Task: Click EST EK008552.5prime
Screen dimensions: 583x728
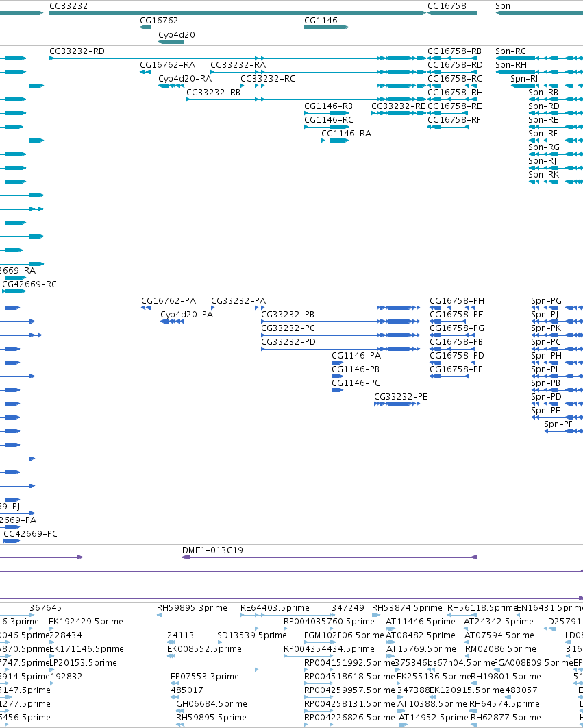Action: tap(204, 648)
